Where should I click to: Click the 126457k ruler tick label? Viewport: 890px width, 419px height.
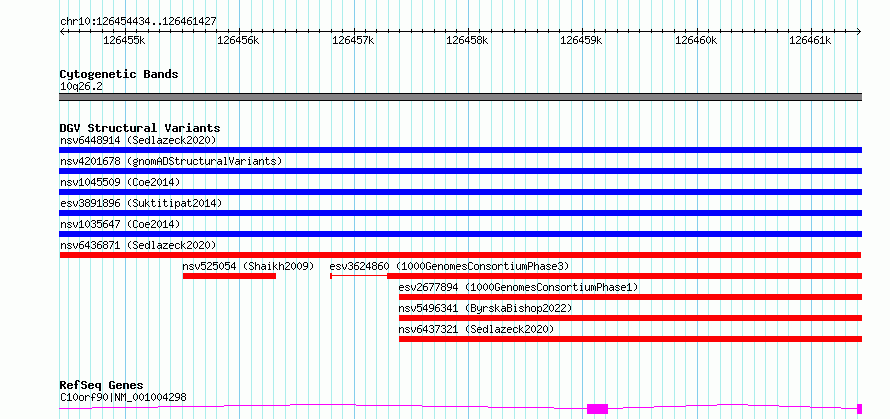354,40
